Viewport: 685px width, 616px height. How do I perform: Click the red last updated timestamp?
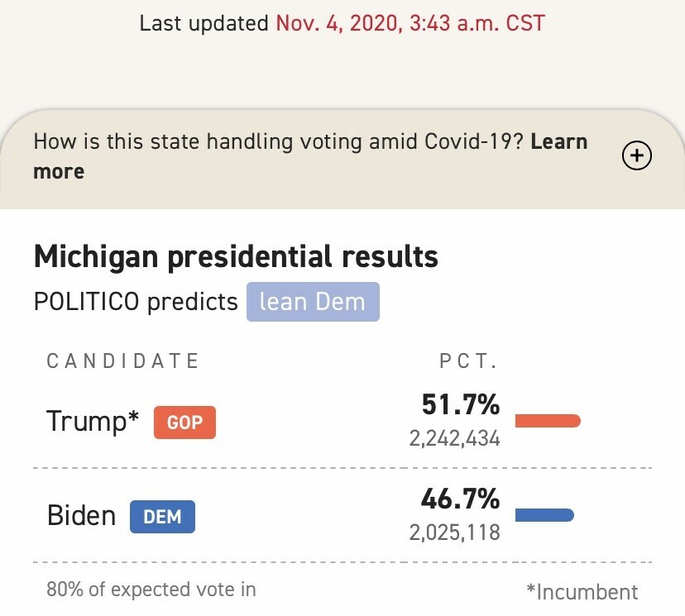click(x=410, y=22)
